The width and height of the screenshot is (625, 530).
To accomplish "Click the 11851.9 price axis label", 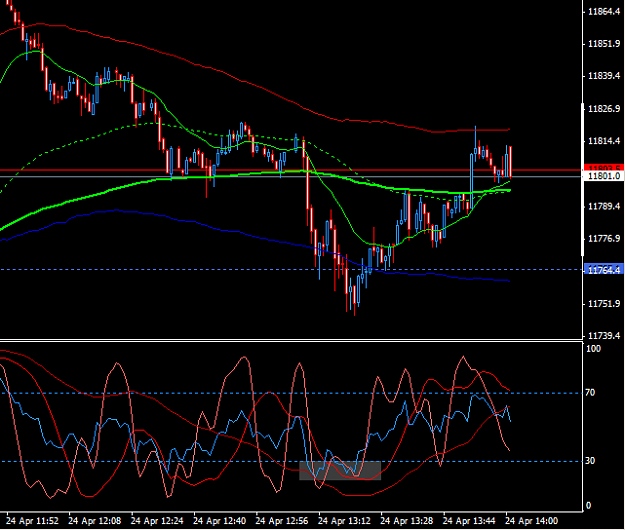I will (604, 44).
